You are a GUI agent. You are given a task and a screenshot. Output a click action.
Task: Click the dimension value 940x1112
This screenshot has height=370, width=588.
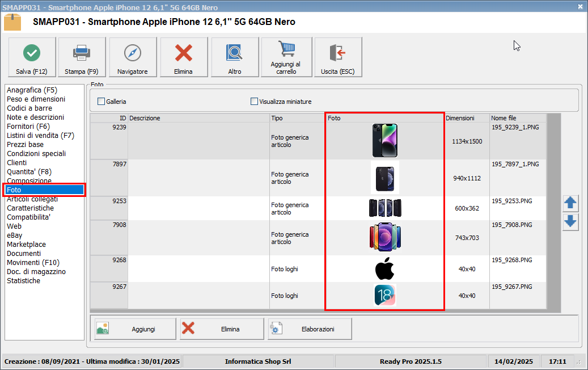(467, 178)
